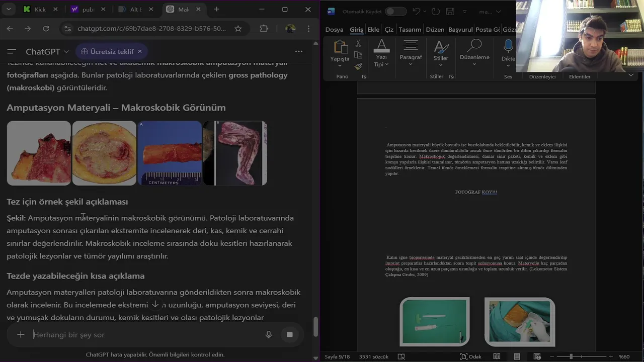
Task: Undo last action in Word
Action: [416, 12]
